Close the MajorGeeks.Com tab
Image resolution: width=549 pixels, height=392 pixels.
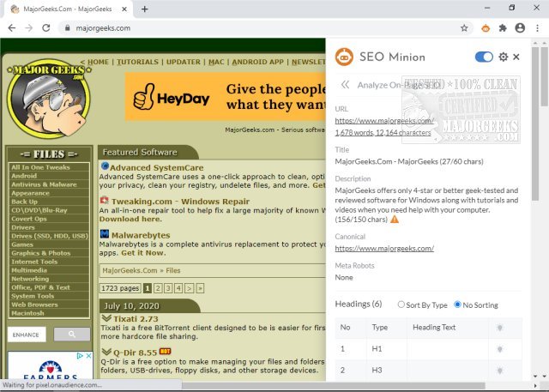tap(124, 9)
